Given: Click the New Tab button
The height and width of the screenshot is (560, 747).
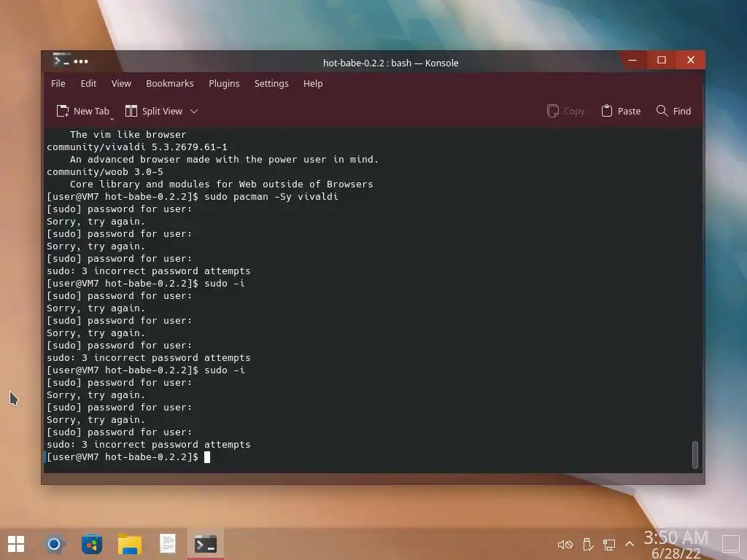Looking at the screenshot, I should pos(83,111).
